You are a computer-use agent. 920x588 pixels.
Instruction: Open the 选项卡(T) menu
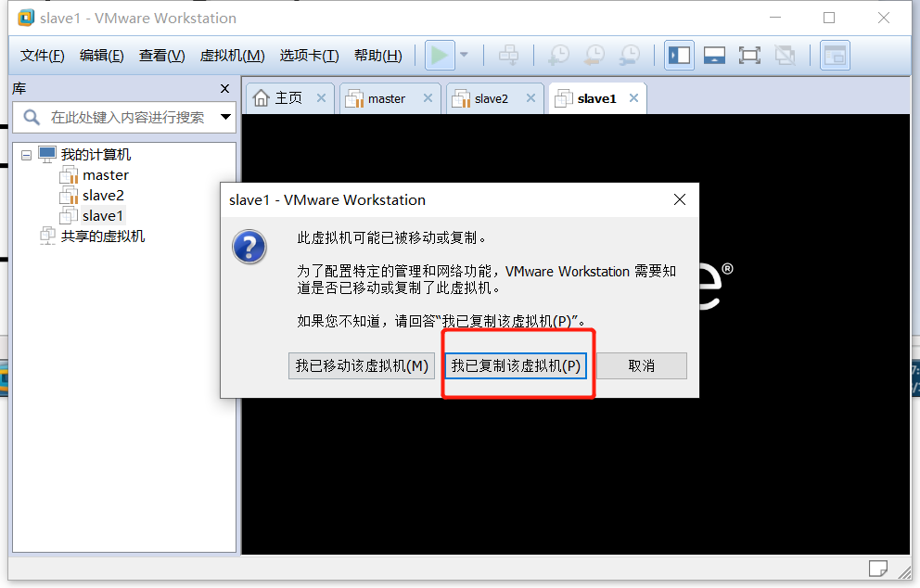point(309,56)
